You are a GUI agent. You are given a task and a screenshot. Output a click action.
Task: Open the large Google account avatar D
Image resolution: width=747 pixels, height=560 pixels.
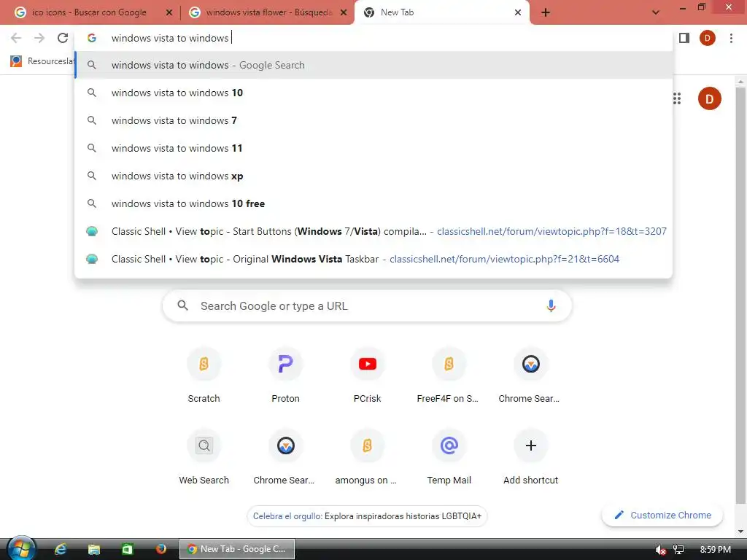click(709, 98)
